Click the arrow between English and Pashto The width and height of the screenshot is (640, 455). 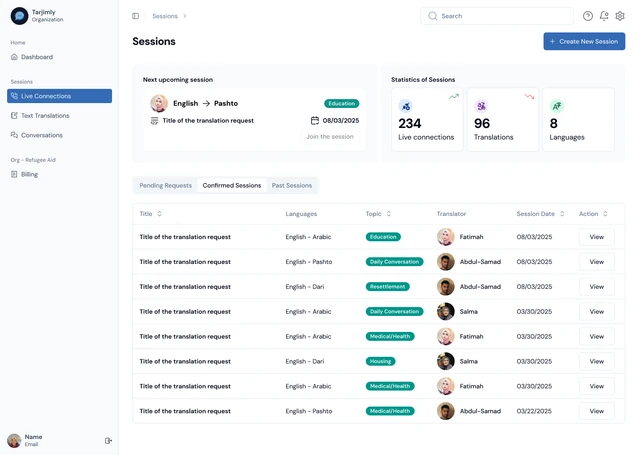pos(206,103)
